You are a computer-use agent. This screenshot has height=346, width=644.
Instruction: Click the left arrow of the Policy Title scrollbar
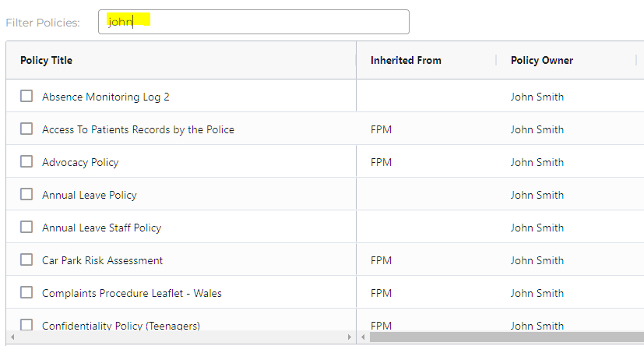click(12, 337)
